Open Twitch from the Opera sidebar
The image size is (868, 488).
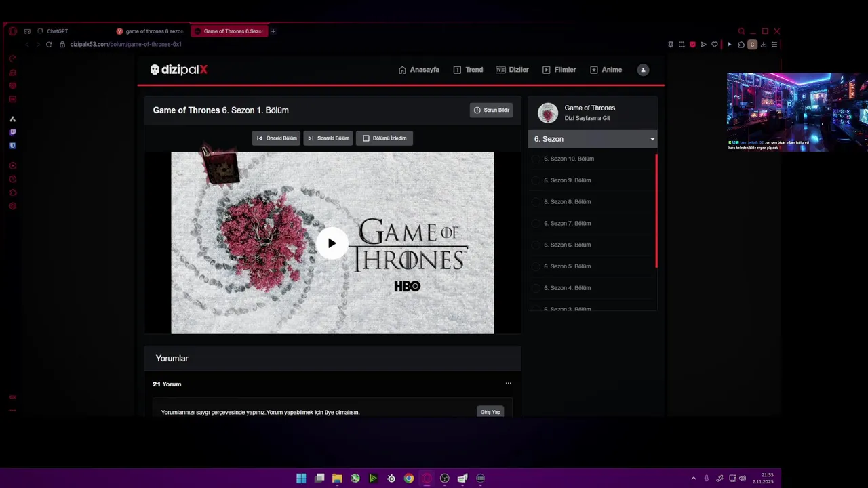(13, 132)
